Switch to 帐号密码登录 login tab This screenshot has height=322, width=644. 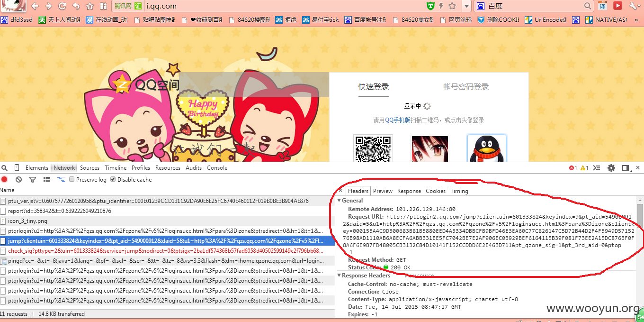466,86
